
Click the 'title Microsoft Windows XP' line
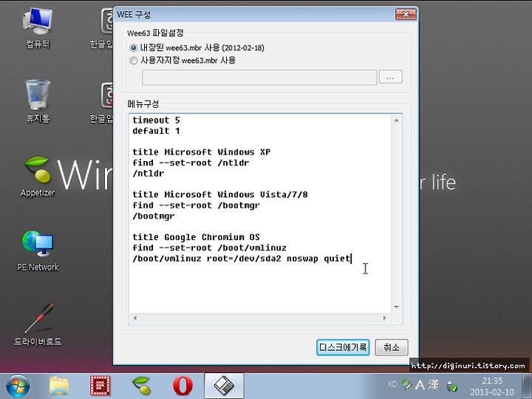coord(201,152)
